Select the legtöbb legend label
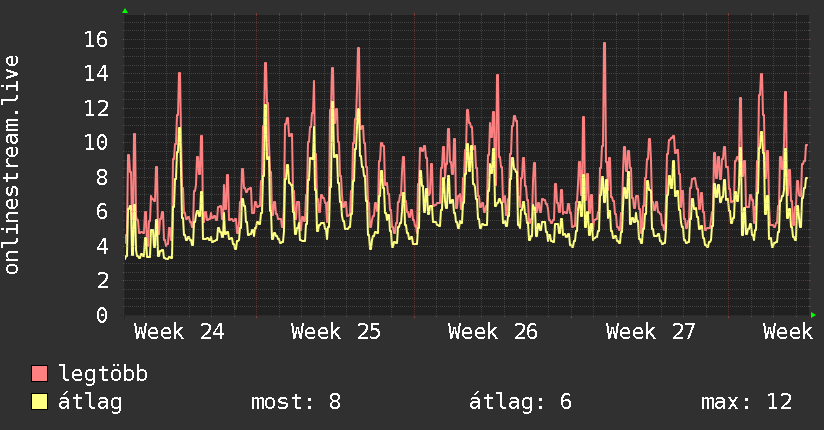Viewport: 824px width, 430px height. click(103, 373)
